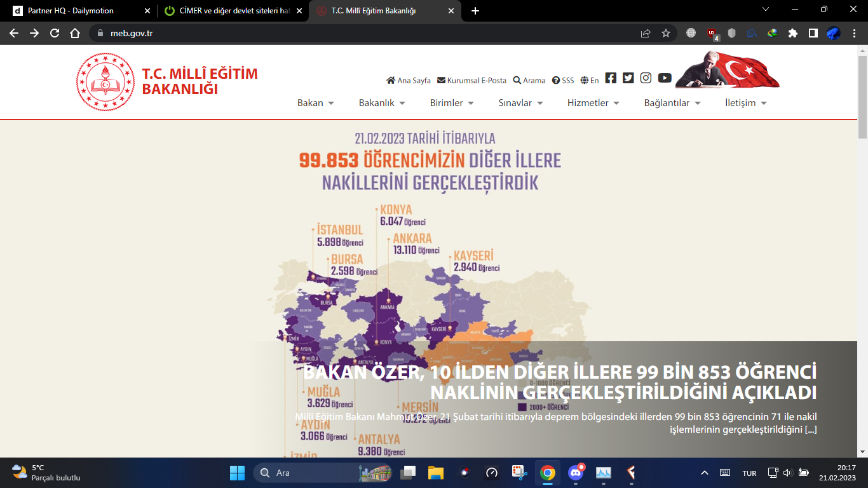Open the YouTube icon in site header
This screenshot has height=488, width=868.
[x=665, y=78]
